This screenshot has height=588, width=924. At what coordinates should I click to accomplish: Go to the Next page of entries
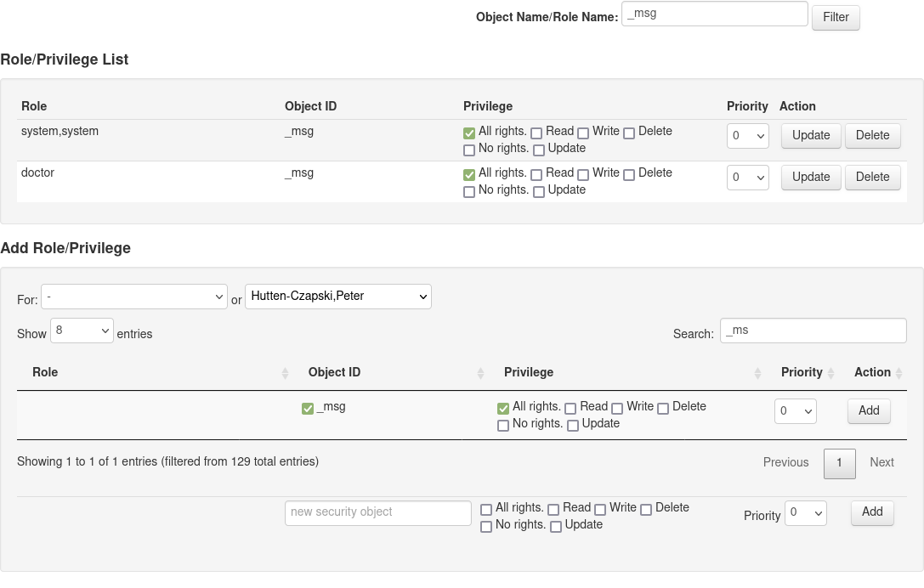pyautogui.click(x=881, y=462)
